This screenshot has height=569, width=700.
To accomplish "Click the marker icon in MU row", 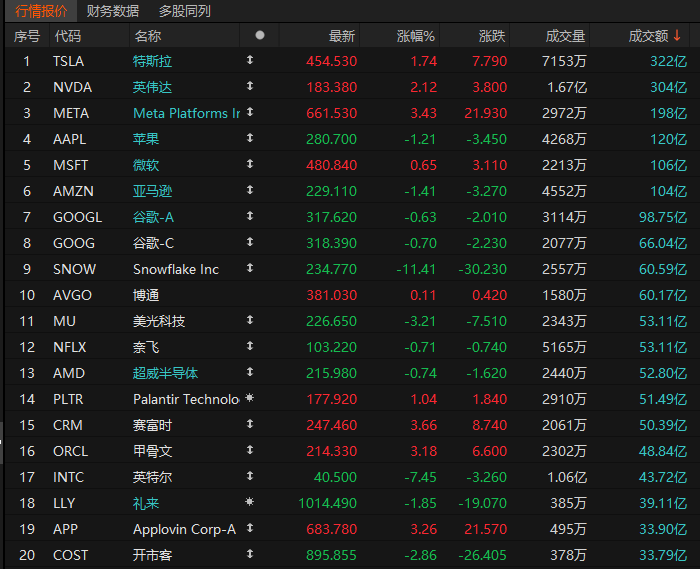I will pos(250,320).
